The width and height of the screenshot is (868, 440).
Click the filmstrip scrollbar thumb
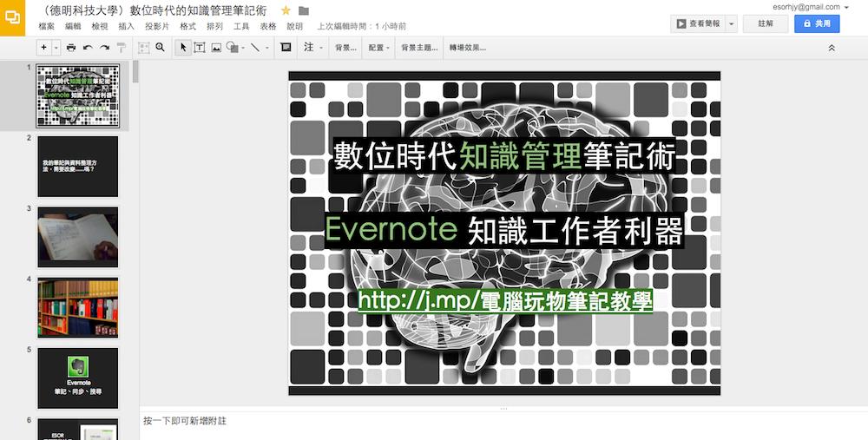[135, 72]
